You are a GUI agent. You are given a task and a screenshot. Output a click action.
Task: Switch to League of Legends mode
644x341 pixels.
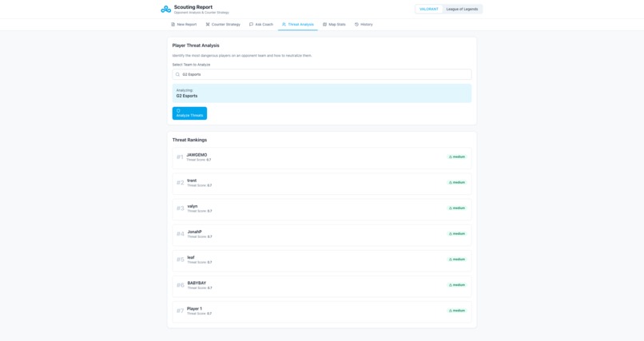(462, 9)
